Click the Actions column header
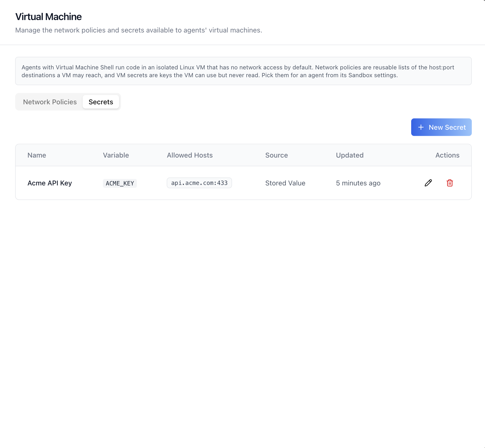Image resolution: width=485 pixels, height=448 pixels. (x=447, y=155)
